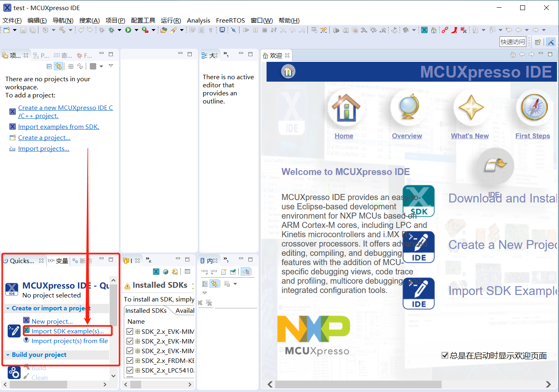Click the What's New star icon
Image resolution: width=559 pixels, height=392 pixels.
point(470,108)
